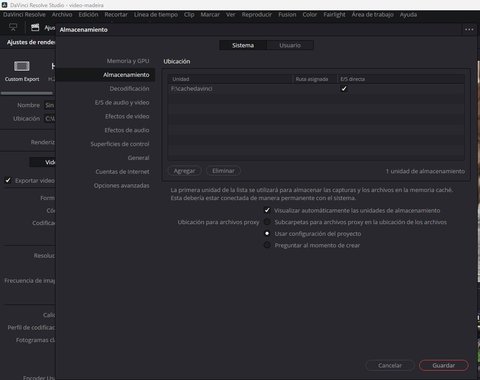
Task: Click the E/S directa column header
Action: 400,79
